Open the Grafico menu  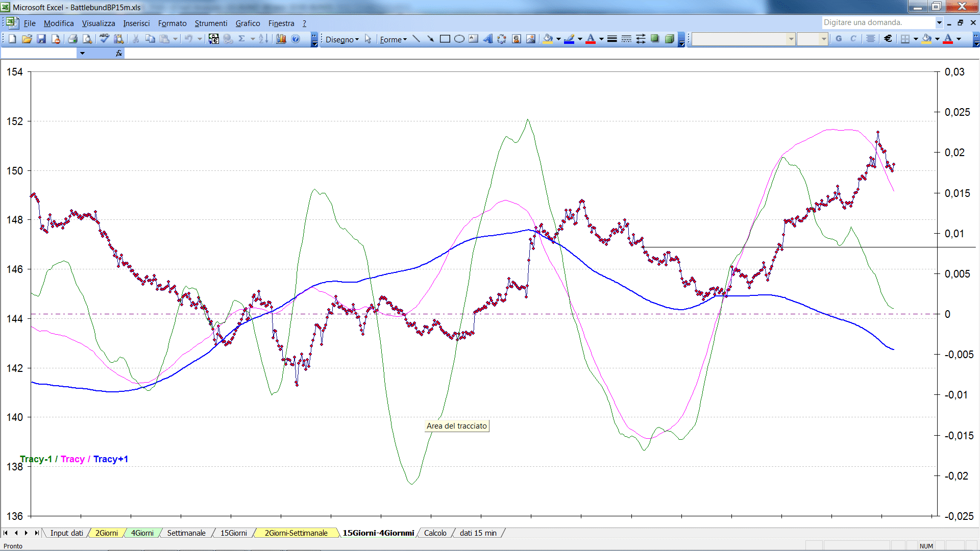point(248,23)
